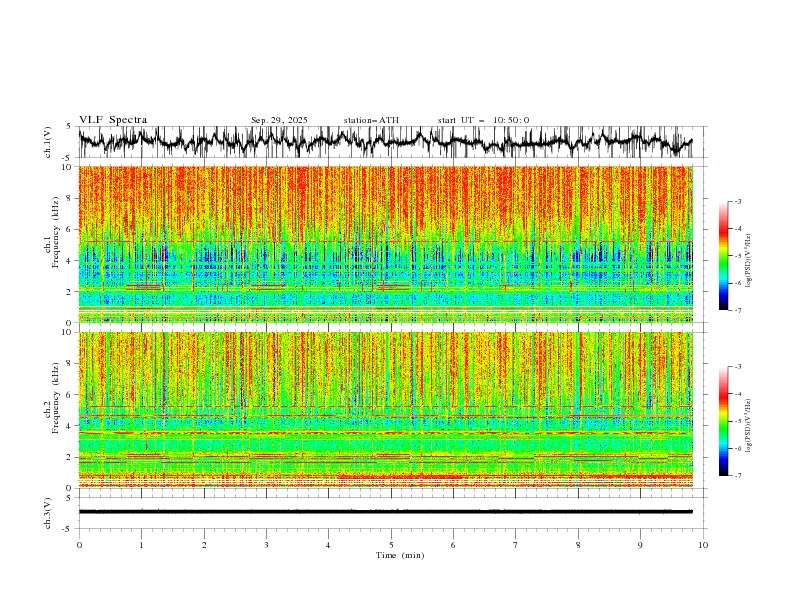The image size is (792, 612).
Task: Click the 'station=ATH' label
Action: (371, 120)
